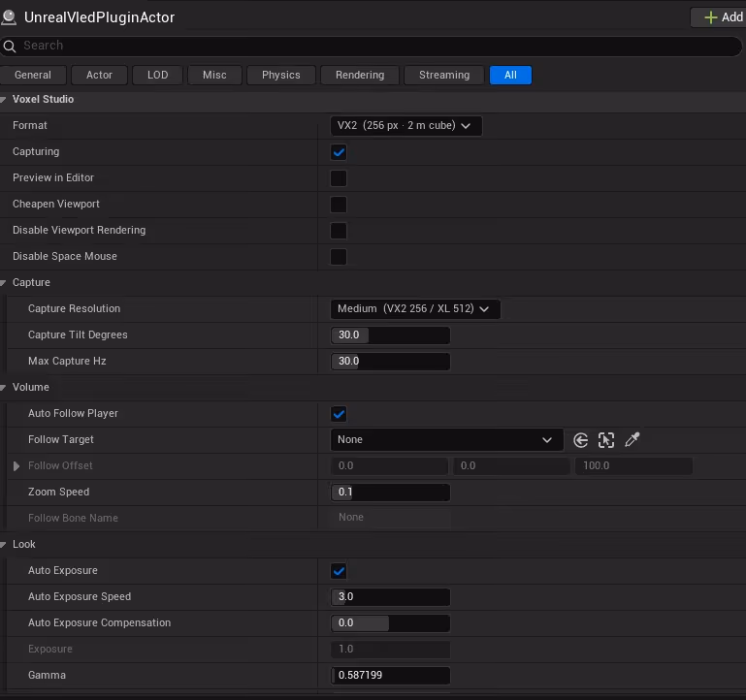Viewport: 746px width, 700px height.
Task: Collapse the Capture section
Action: click(3, 283)
